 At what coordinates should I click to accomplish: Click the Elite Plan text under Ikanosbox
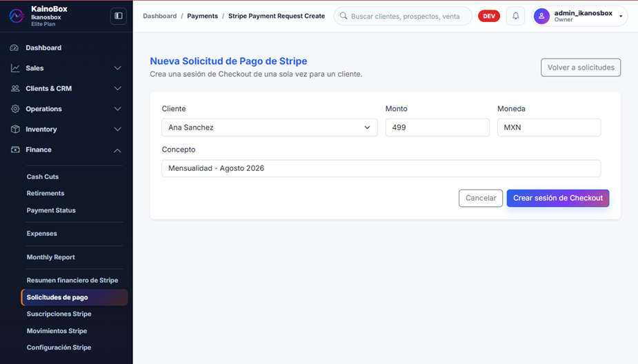[43, 24]
